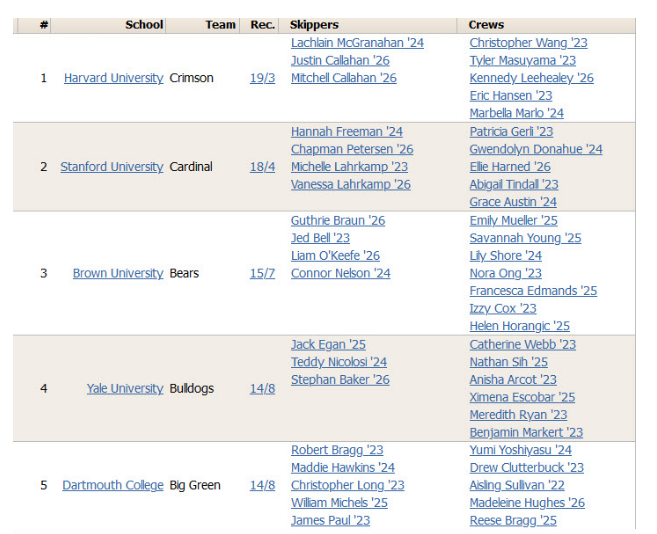Open skipper Michelle Lahrkamp '23 profile
The width and height of the screenshot is (657, 534).
(x=349, y=167)
